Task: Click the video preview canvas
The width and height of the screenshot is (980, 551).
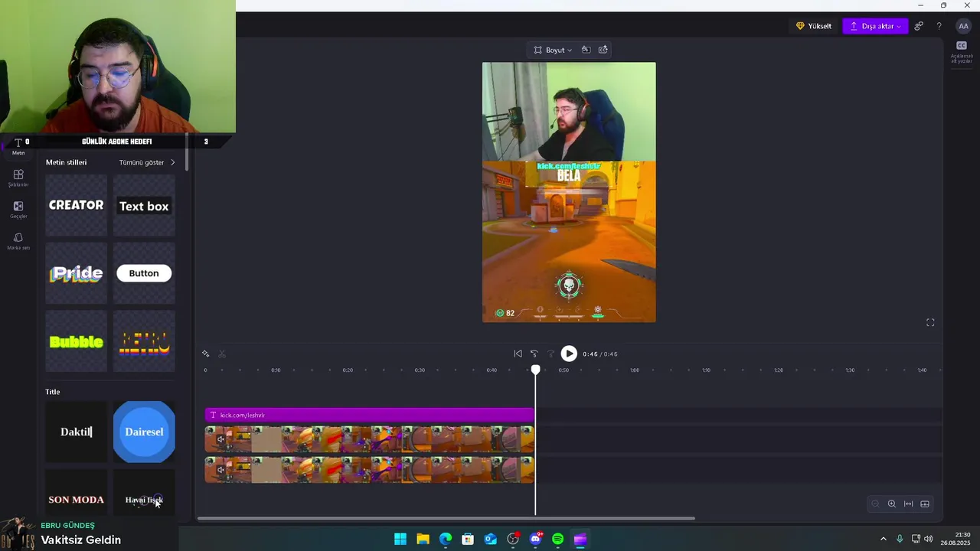Action: [569, 192]
